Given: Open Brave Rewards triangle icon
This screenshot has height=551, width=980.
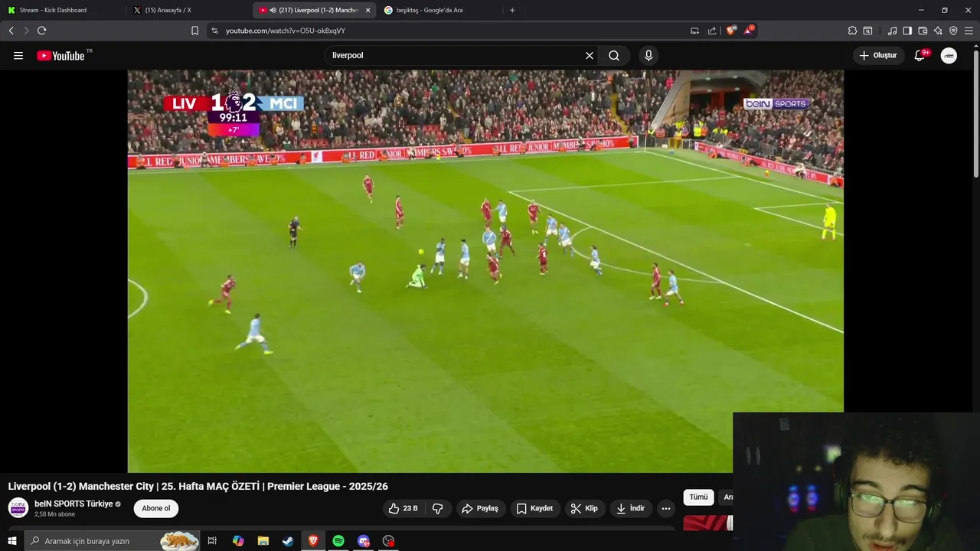Looking at the screenshot, I should click(749, 31).
